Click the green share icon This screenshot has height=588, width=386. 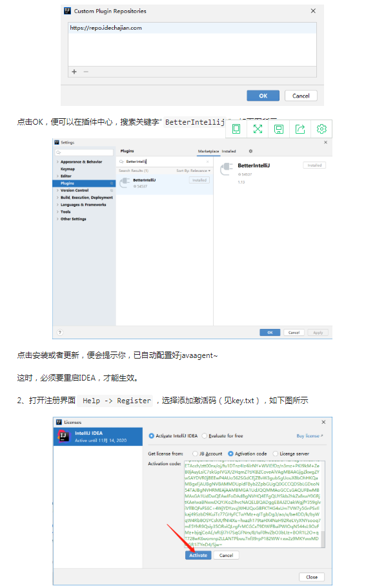tap(300, 129)
